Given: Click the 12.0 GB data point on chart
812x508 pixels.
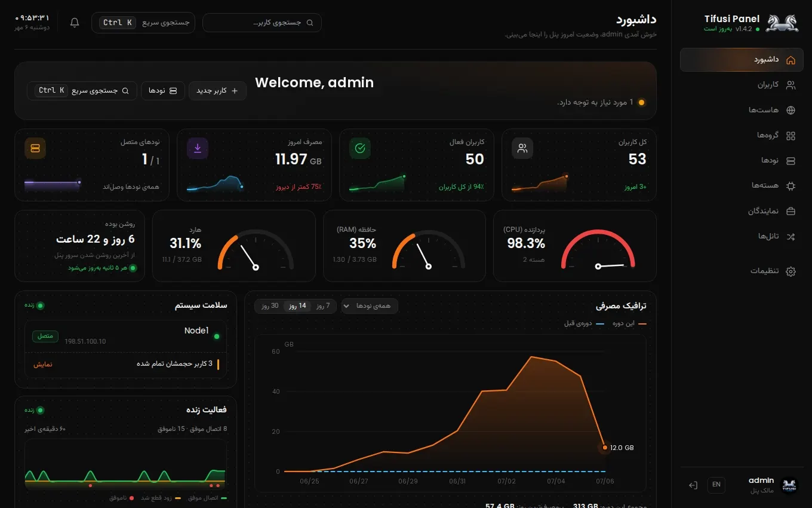Looking at the screenshot, I should (x=605, y=448).
